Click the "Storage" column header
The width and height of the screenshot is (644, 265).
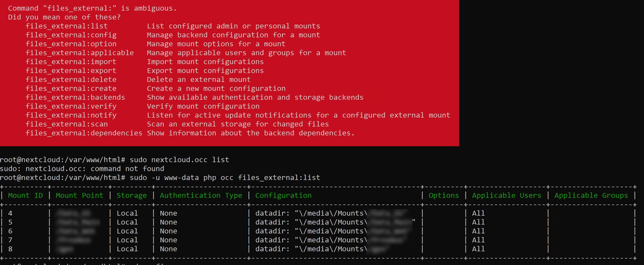pos(131,195)
